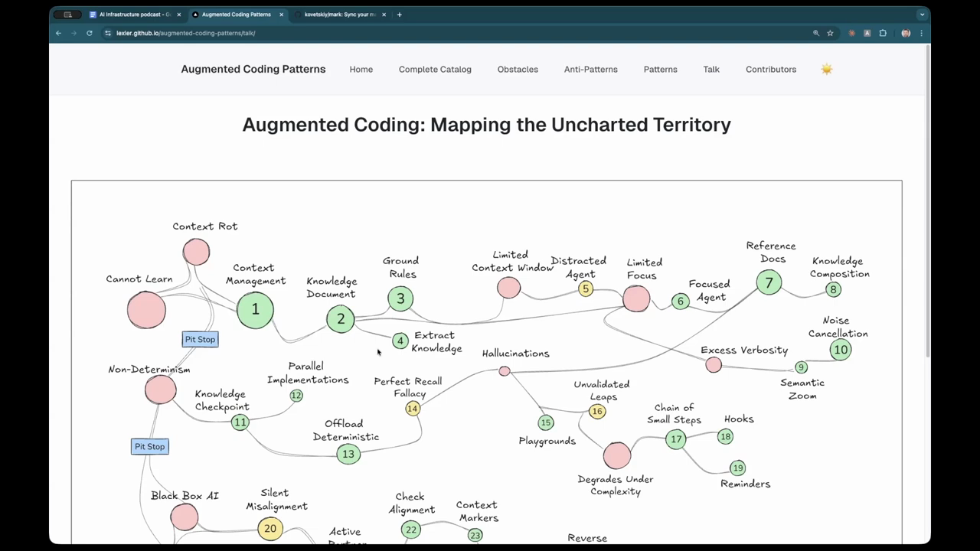The image size is (980, 551).
Task: Toggle the sun theme switcher icon
Action: 826,69
